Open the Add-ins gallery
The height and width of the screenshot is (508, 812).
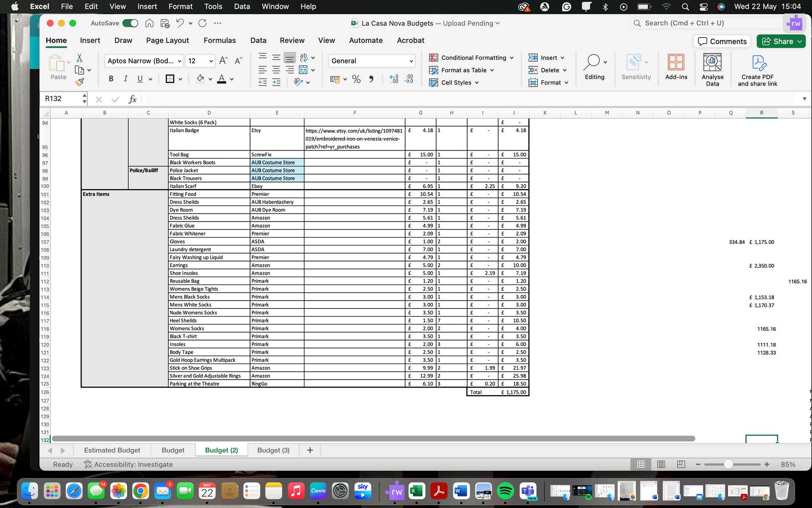[676, 67]
